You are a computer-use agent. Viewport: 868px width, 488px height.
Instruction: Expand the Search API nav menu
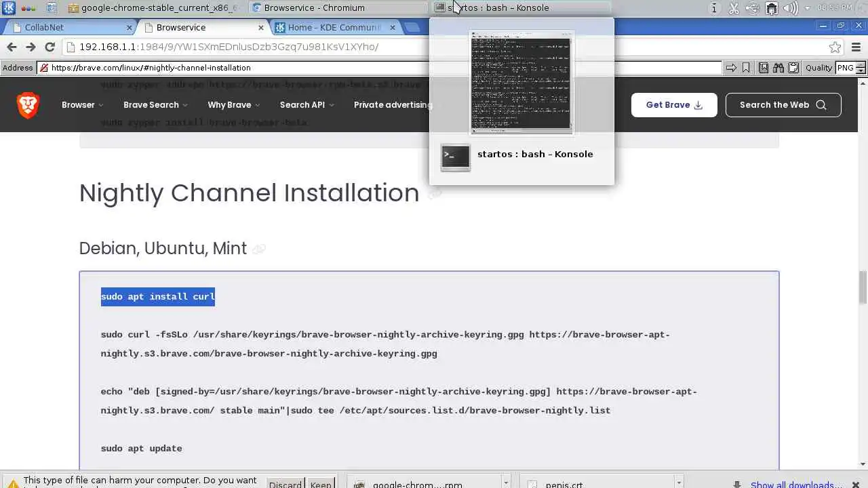[307, 105]
